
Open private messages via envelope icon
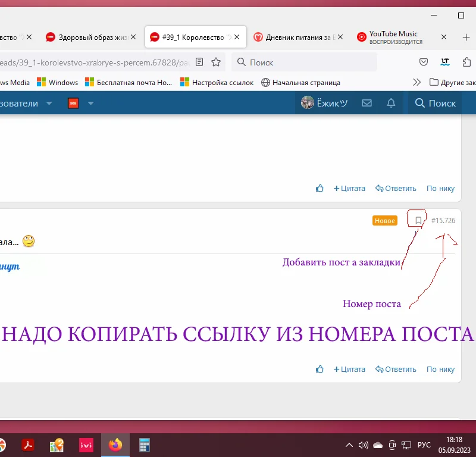367,102
